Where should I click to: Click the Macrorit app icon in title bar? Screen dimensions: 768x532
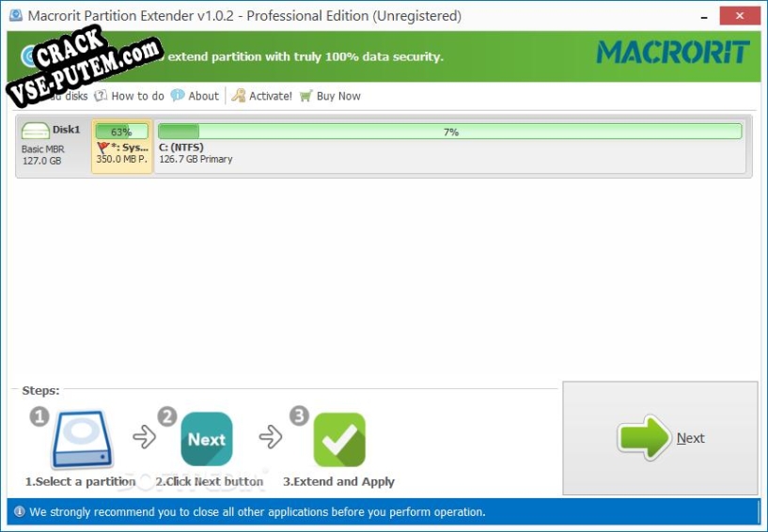[16, 15]
